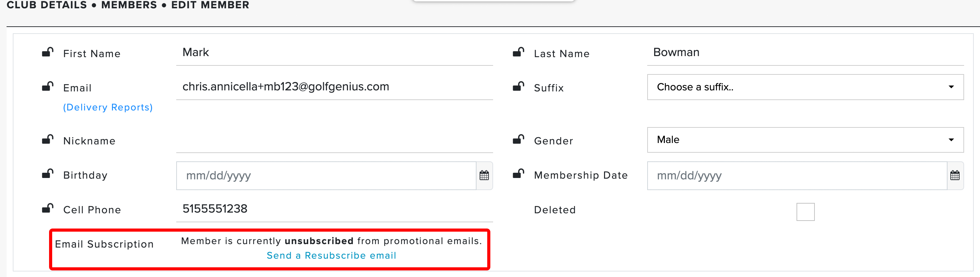Click the Nickname field lock icon
Image resolution: width=980 pixels, height=277 pixels.
48,140
